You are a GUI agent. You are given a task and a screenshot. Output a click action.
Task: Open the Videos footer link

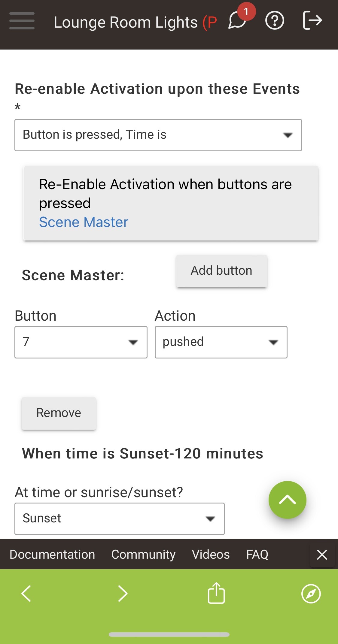[211, 555]
